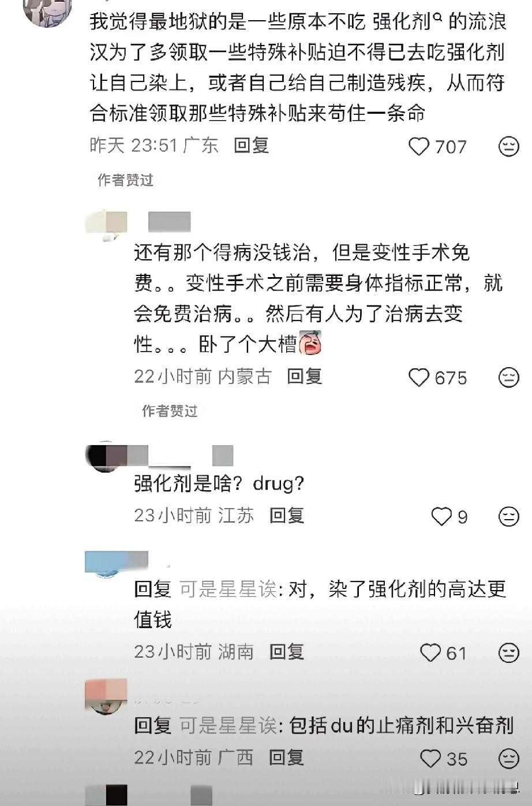Reply to the Inner Mongolia comment
Image resolution: width=532 pixels, height=806 pixels.
click(x=305, y=376)
